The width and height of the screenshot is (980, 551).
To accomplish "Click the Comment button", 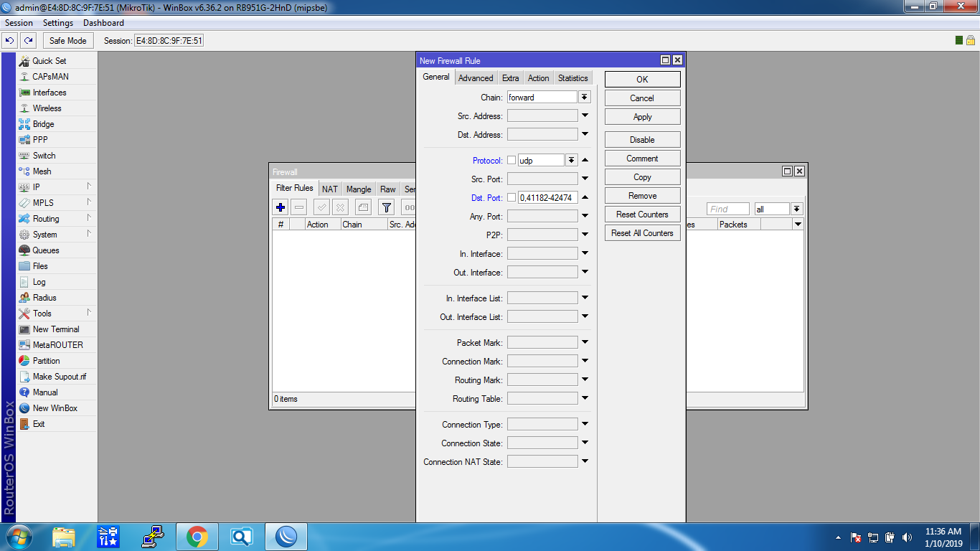I will point(642,159).
